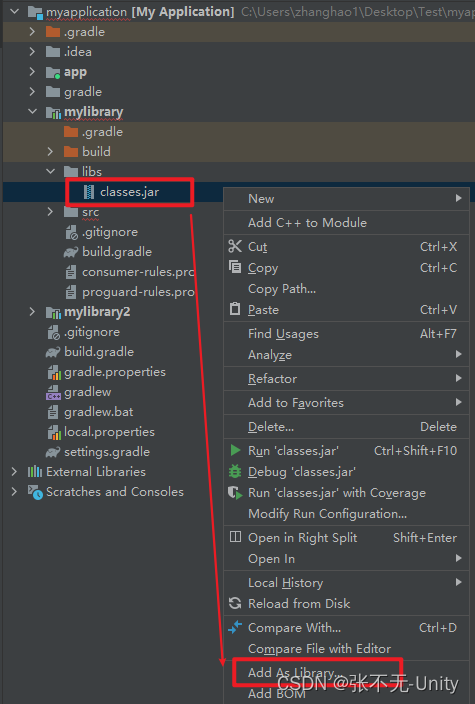The height and width of the screenshot is (704, 475).
Task: Open the New submenu
Action: pos(346,198)
